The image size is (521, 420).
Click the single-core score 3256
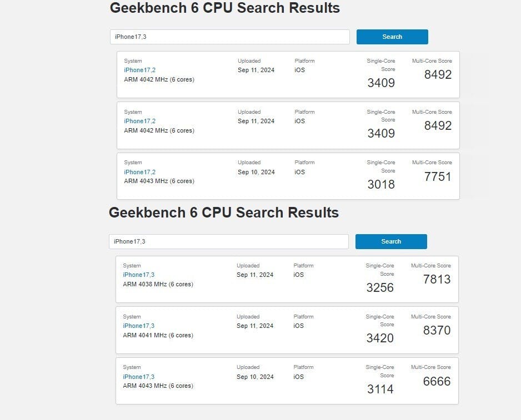pos(380,287)
